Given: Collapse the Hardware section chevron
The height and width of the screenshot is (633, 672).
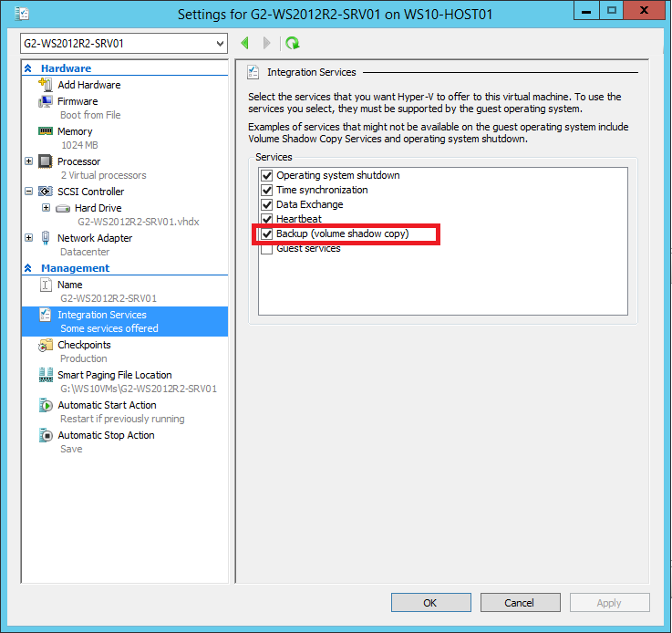Looking at the screenshot, I should pyautogui.click(x=28, y=68).
